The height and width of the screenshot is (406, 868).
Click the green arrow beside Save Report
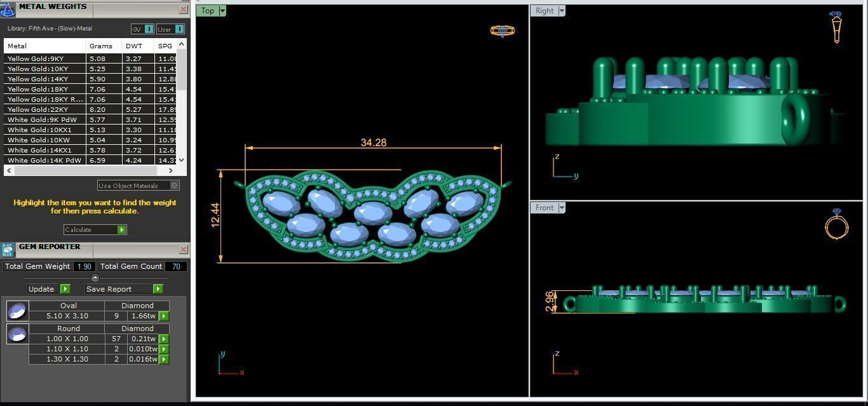point(158,288)
